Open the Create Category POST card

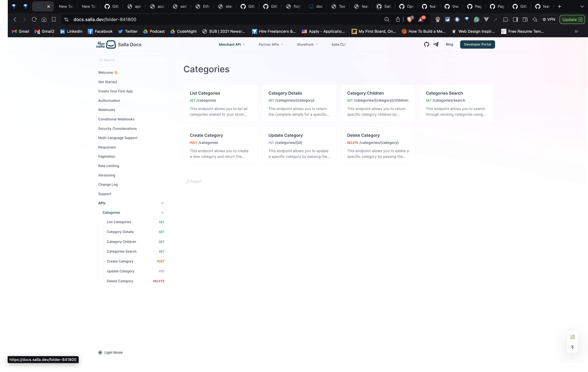pos(220,145)
